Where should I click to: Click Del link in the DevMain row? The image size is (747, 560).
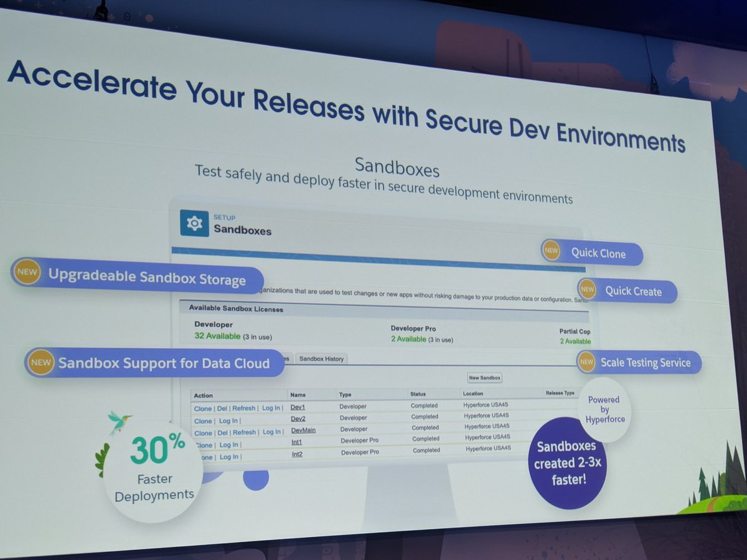tap(222, 433)
